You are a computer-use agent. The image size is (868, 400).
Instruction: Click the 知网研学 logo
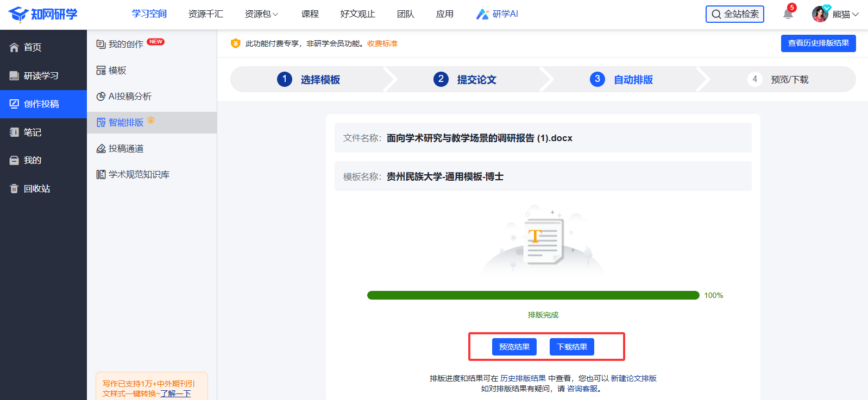coord(43,14)
